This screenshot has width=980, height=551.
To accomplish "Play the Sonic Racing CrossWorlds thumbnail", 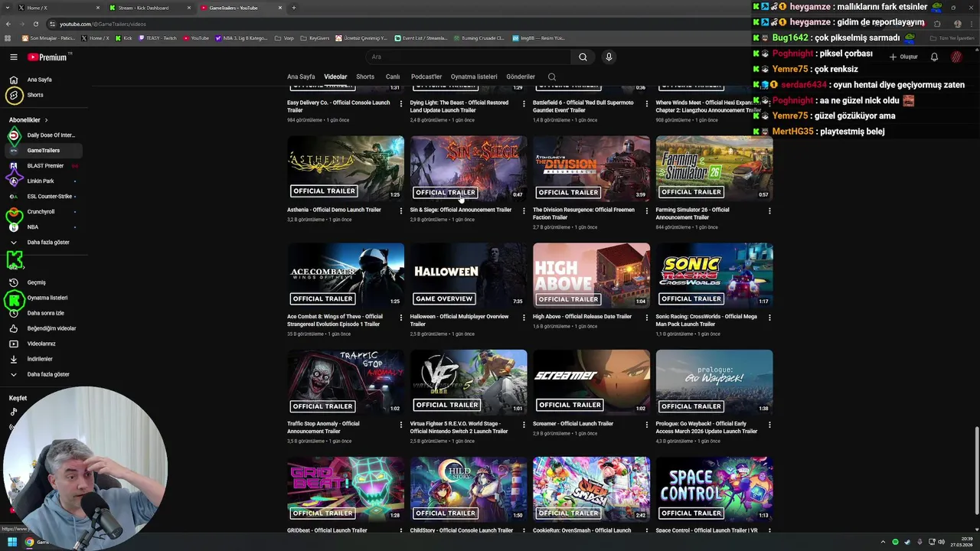I will (714, 275).
